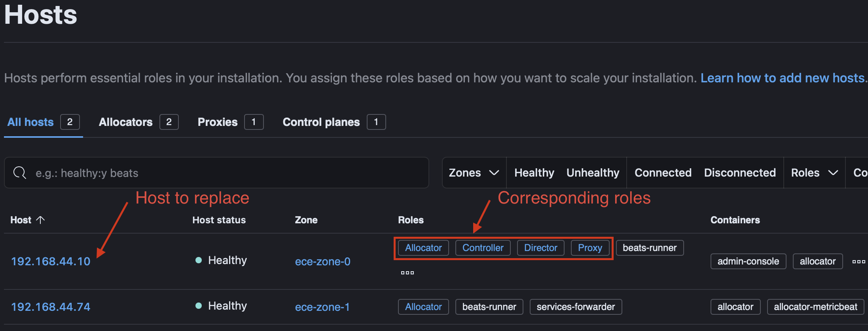Click the search magnifying glass icon

point(20,173)
